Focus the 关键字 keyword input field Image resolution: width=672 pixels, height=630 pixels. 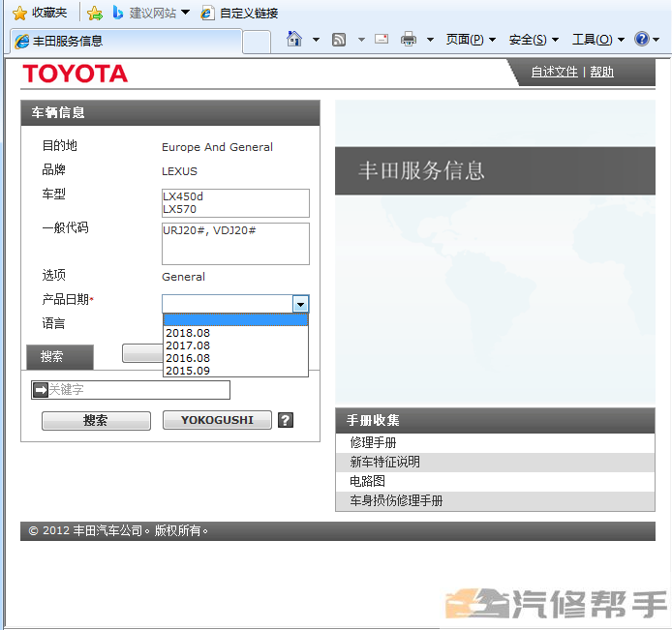131,390
